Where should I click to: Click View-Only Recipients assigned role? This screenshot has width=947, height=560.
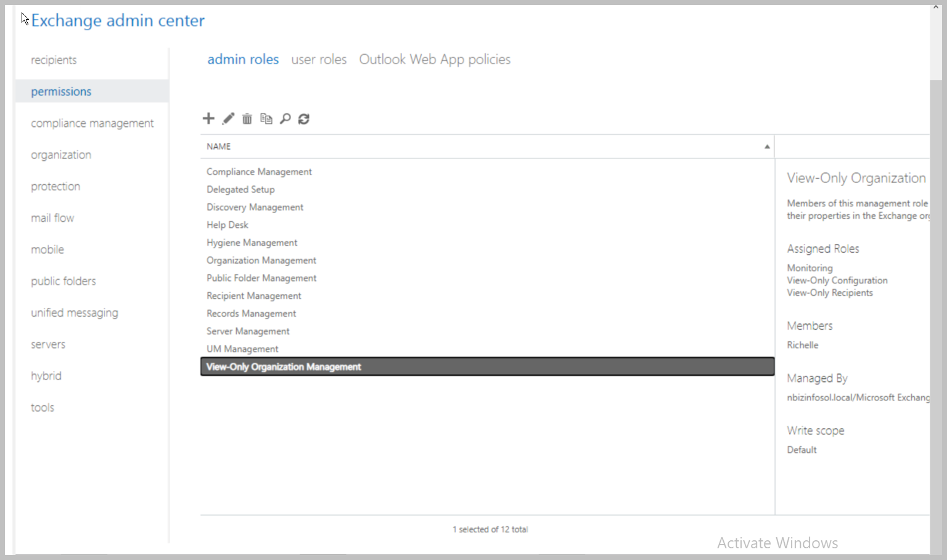(x=830, y=293)
